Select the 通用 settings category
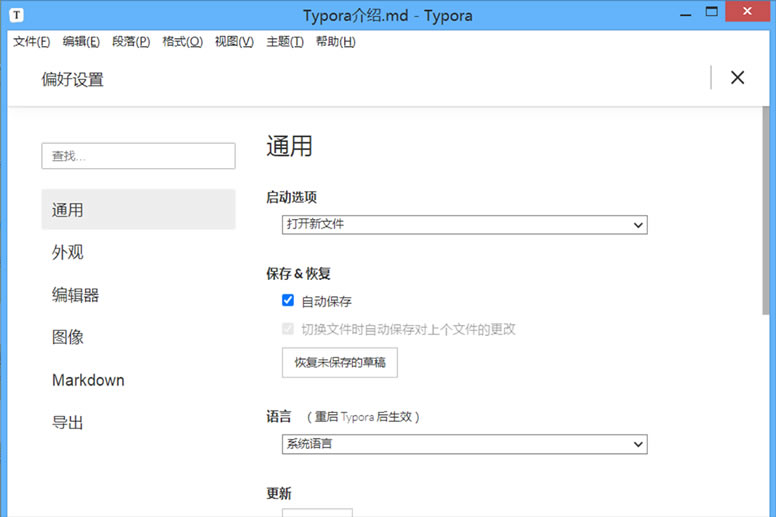776x517 pixels. pyautogui.click(x=138, y=209)
